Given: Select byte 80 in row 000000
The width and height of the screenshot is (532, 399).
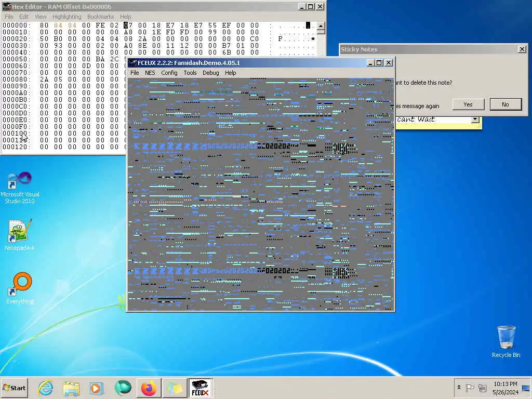Looking at the screenshot, I should click(44, 25).
